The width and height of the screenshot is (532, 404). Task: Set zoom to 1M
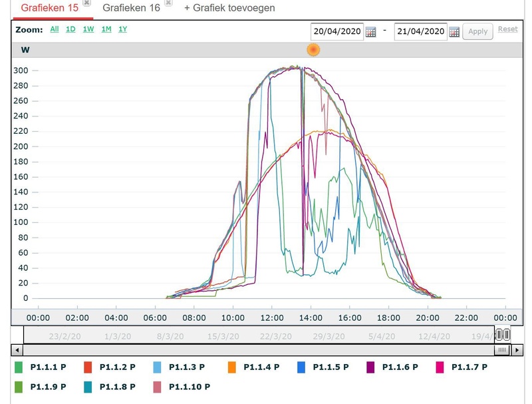106,29
